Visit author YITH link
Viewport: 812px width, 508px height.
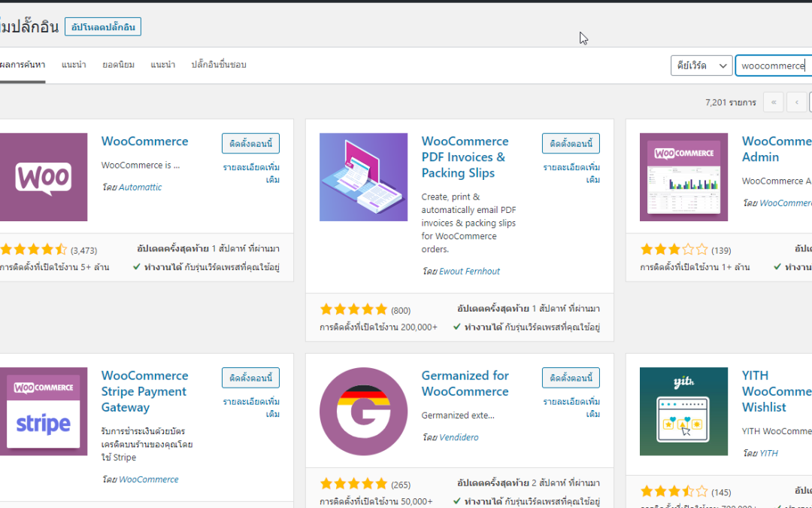768,453
